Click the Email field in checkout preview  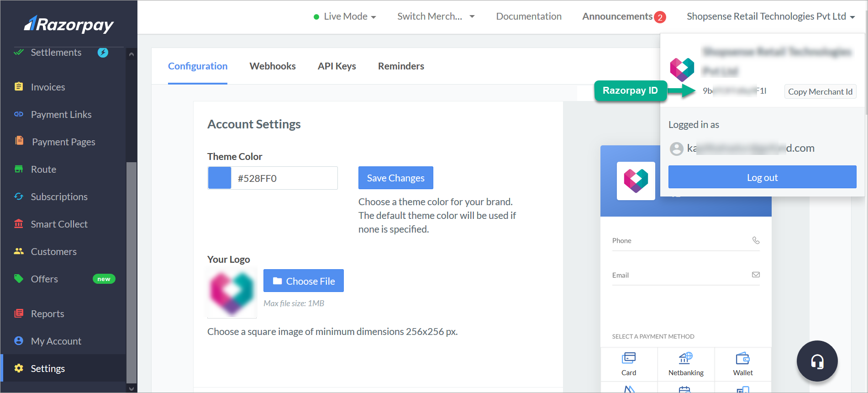point(686,275)
